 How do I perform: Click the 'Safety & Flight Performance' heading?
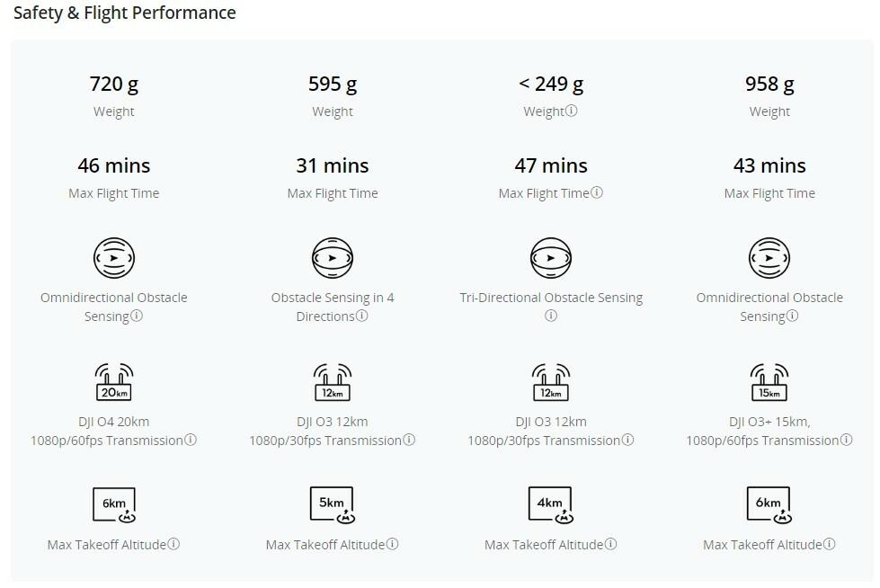point(125,13)
